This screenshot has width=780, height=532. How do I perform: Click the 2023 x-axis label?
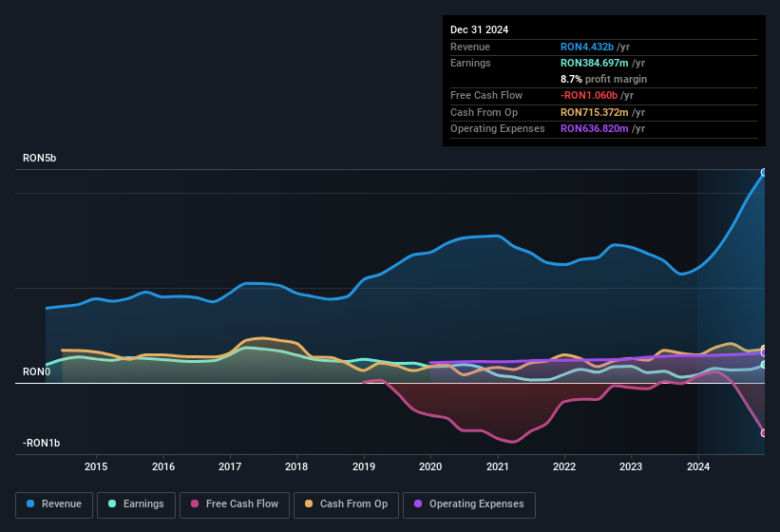click(x=631, y=466)
